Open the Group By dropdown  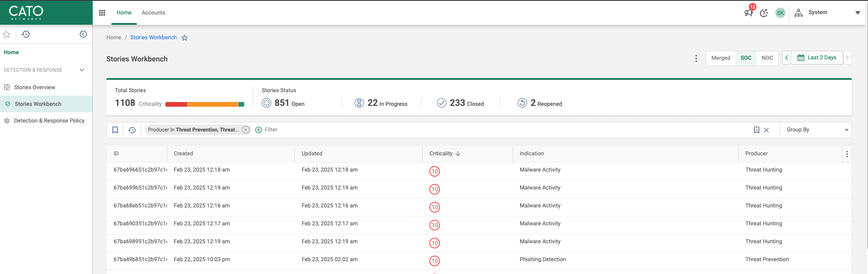pyautogui.click(x=816, y=130)
